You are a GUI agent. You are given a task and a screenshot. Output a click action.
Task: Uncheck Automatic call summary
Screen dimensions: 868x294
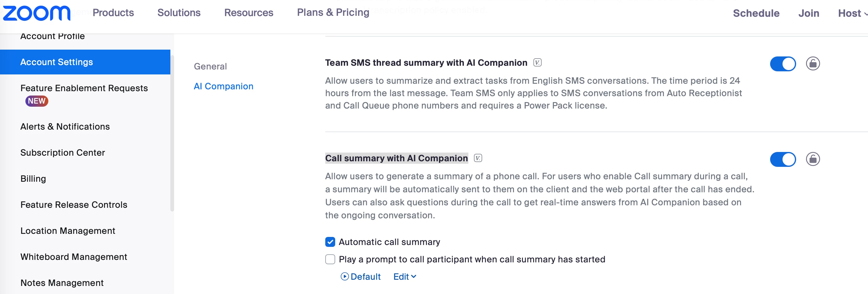point(330,242)
